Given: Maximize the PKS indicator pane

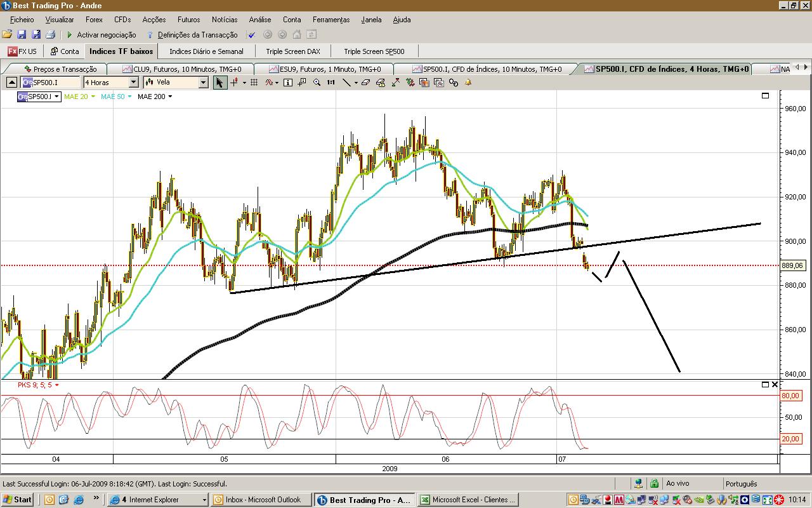Looking at the screenshot, I should pyautogui.click(x=765, y=385).
